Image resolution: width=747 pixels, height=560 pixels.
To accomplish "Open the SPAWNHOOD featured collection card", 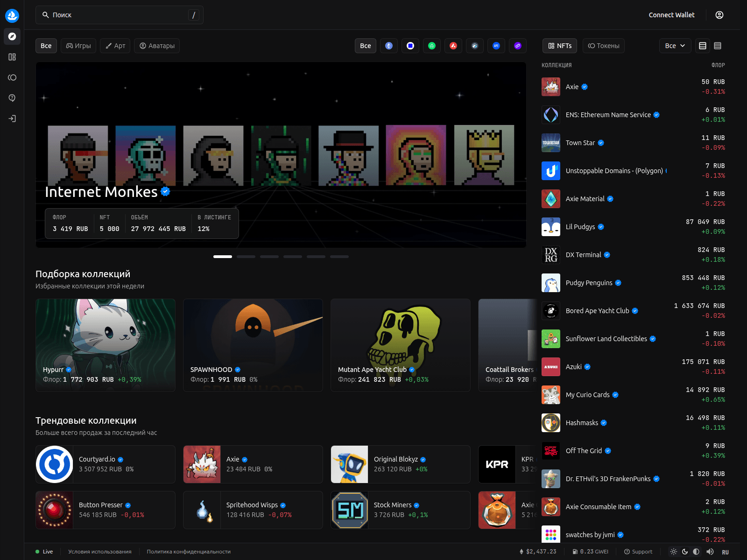I will [253, 345].
